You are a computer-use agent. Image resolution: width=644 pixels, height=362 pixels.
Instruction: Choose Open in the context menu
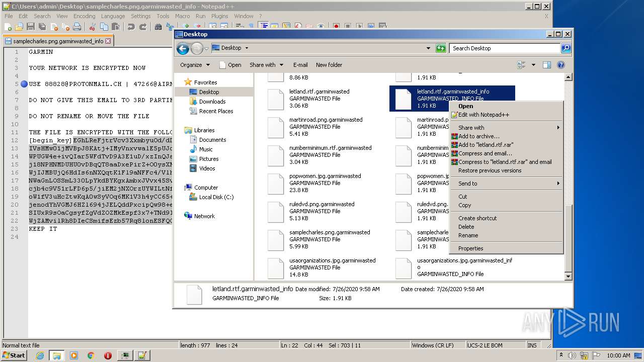(506, 106)
